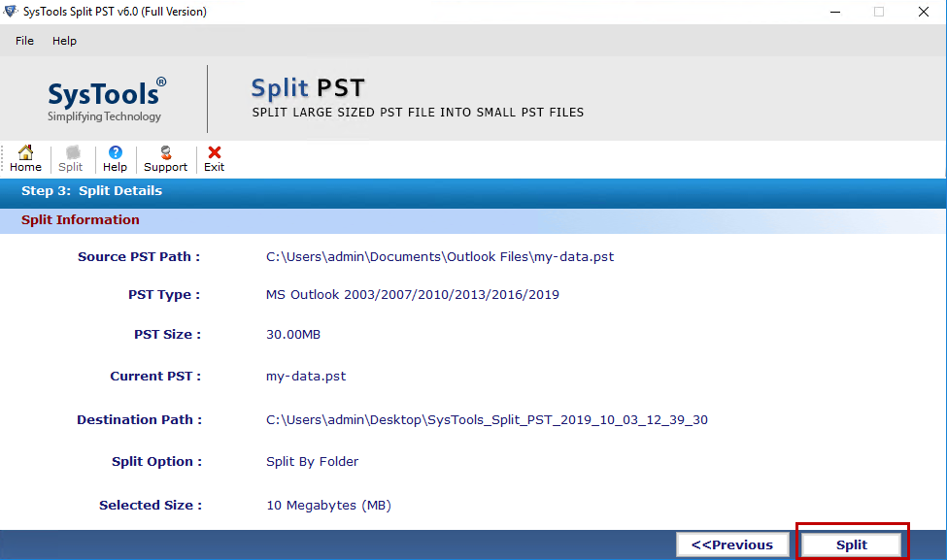
Task: Click the Support toolbar icon
Action: point(165,159)
